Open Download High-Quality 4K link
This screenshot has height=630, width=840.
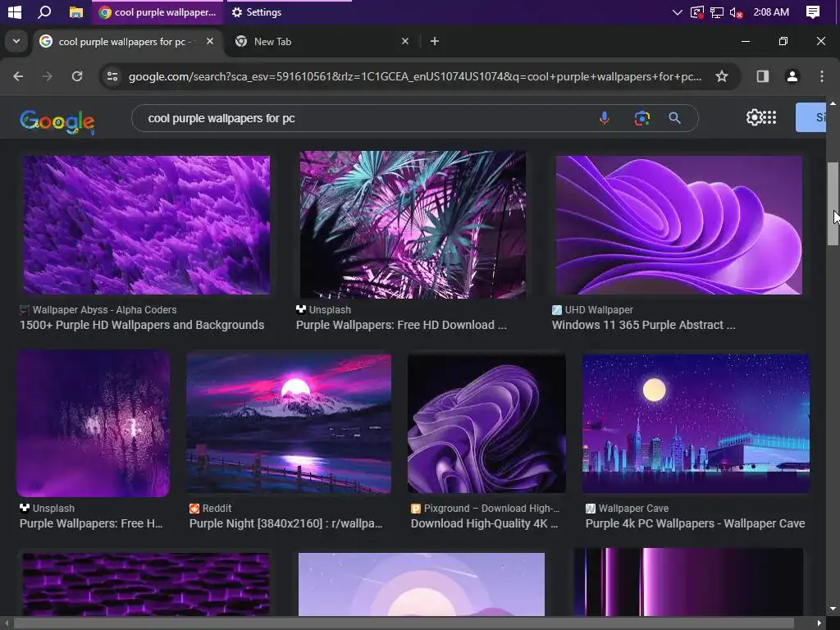coord(484,523)
